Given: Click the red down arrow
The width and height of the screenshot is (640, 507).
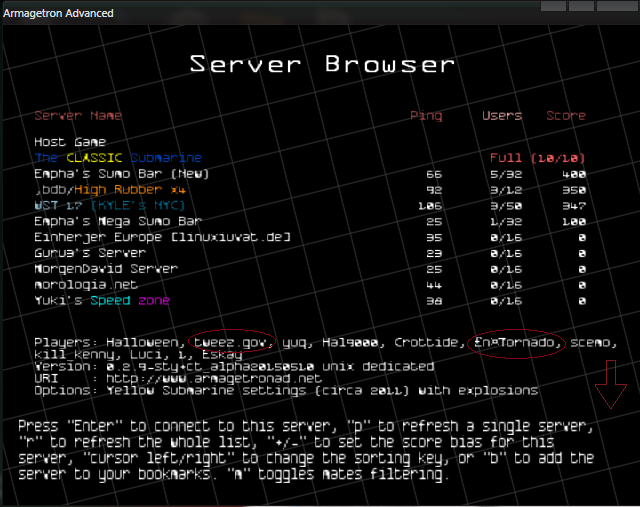Looking at the screenshot, I should tap(608, 396).
